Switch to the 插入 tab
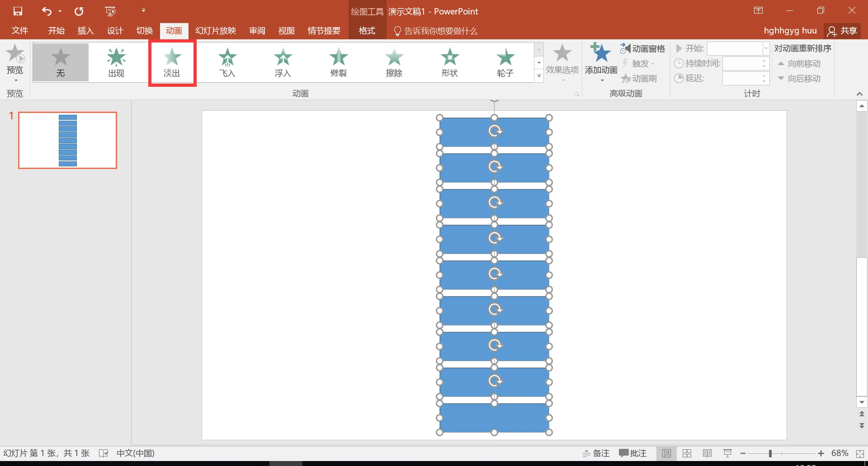This screenshot has height=466, width=868. [x=85, y=31]
